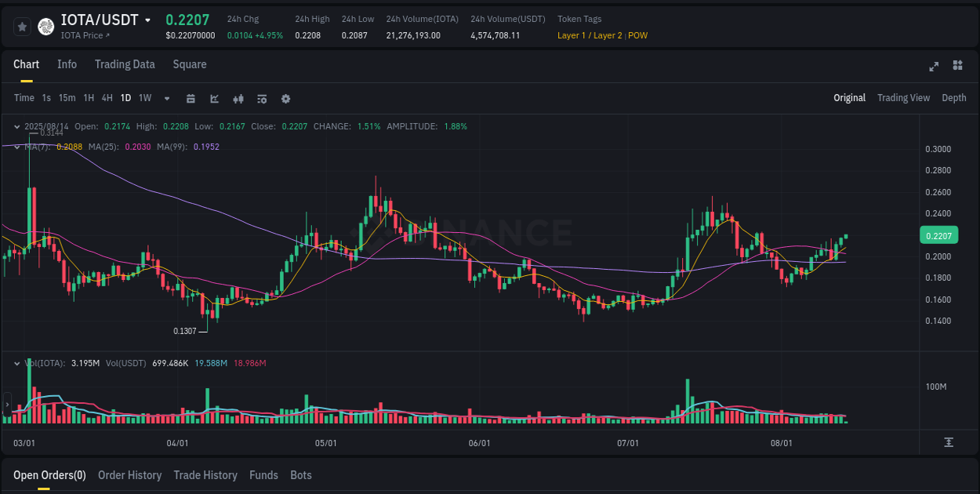Open the date range calendar icon
Screen dimensions: 980x494
pyautogui.click(x=191, y=98)
